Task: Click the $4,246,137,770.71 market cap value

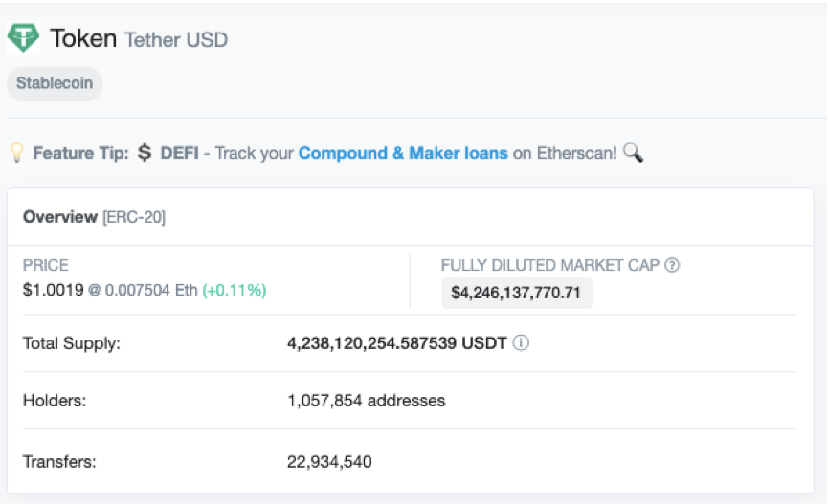Action: pyautogui.click(x=516, y=293)
